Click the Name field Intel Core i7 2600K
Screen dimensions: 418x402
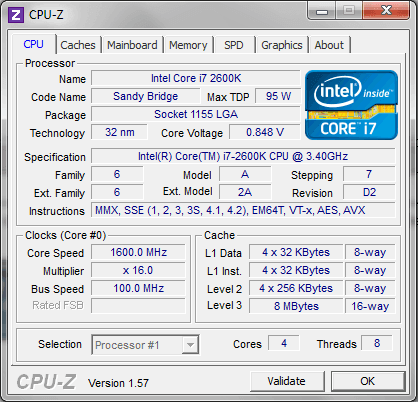[196, 78]
